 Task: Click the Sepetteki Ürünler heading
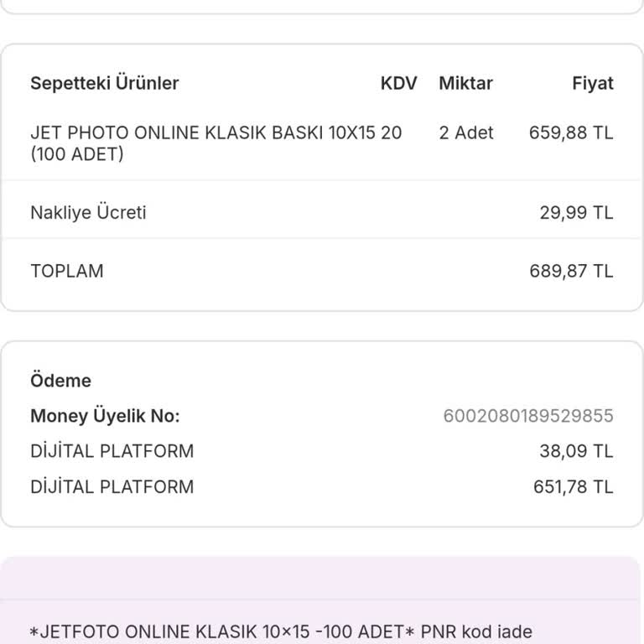coord(104,83)
